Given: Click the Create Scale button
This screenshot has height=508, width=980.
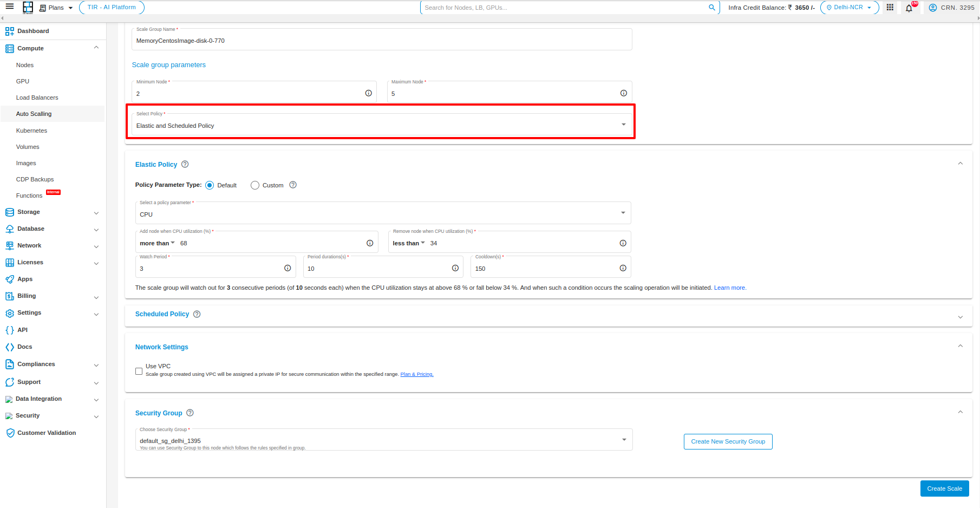Looking at the screenshot, I should tap(944, 489).
